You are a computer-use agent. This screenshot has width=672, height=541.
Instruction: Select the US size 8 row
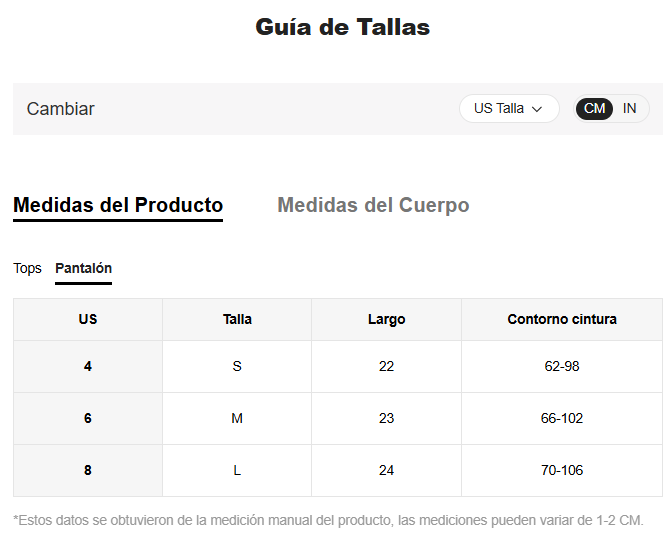click(x=88, y=470)
